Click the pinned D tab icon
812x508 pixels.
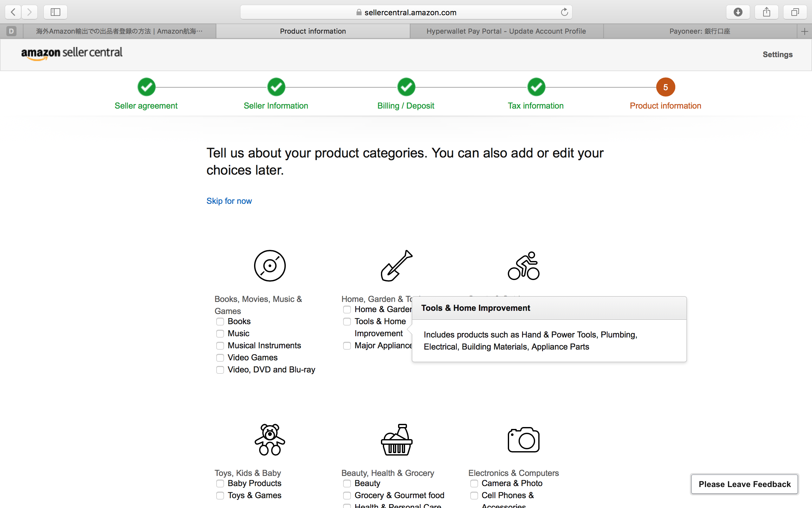click(x=11, y=31)
